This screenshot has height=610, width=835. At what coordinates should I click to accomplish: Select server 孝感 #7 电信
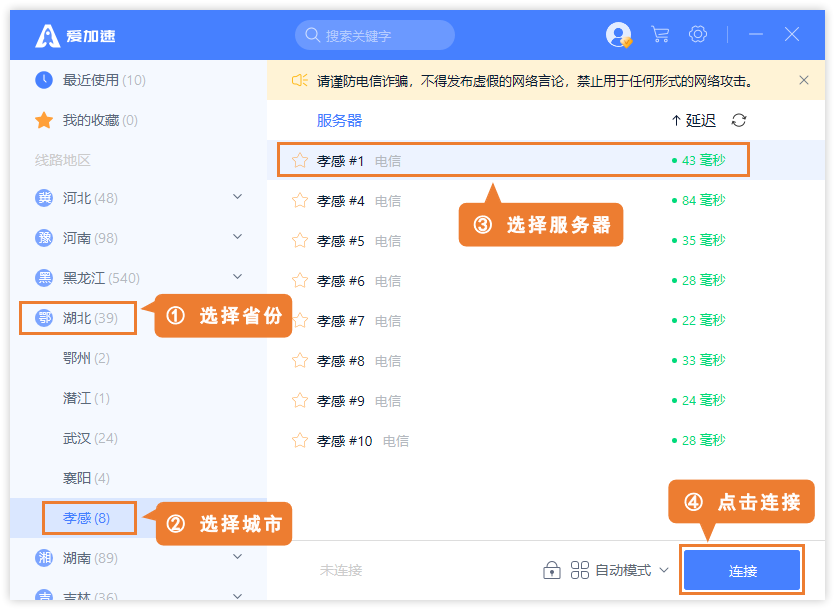tap(546, 320)
